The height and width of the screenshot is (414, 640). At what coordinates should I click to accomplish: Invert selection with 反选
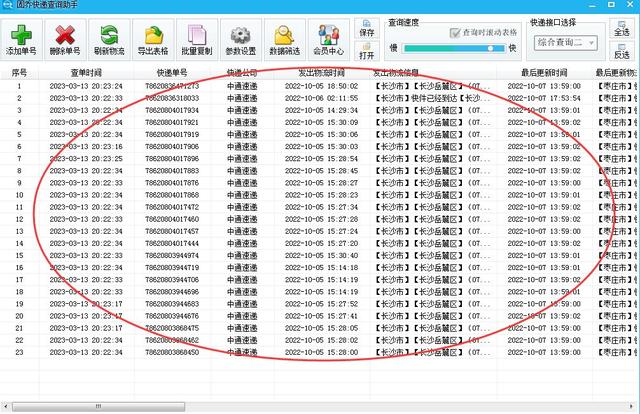[621, 51]
